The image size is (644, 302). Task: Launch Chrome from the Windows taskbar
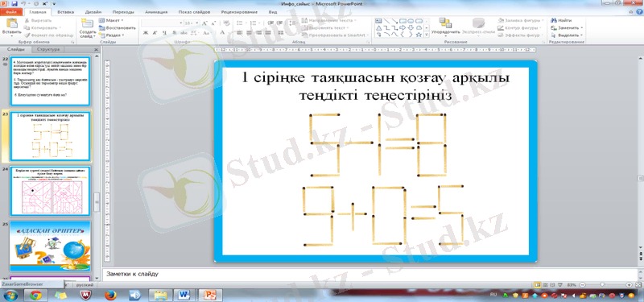[x=35, y=295]
